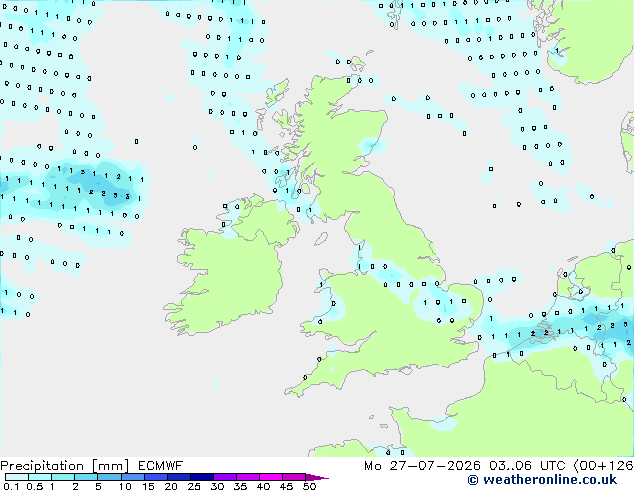This screenshot has height=490, width=634.
Task: Click the legend label '30'
Action: [218, 486]
